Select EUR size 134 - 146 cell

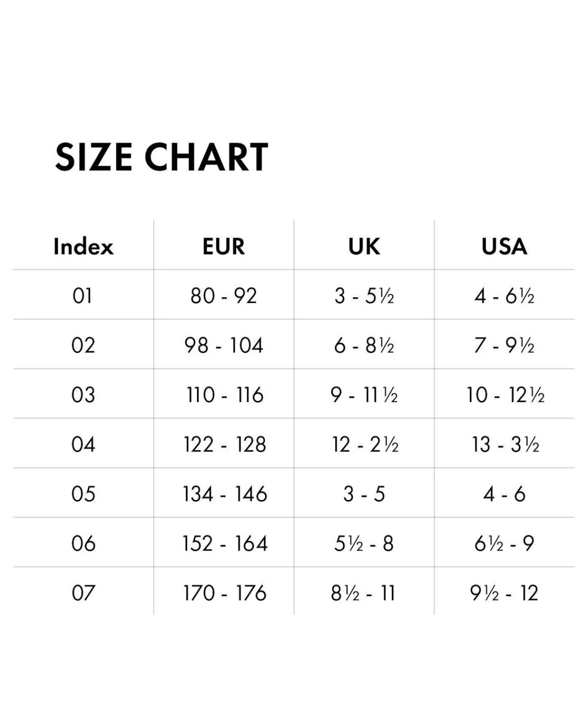pyautogui.click(x=225, y=494)
